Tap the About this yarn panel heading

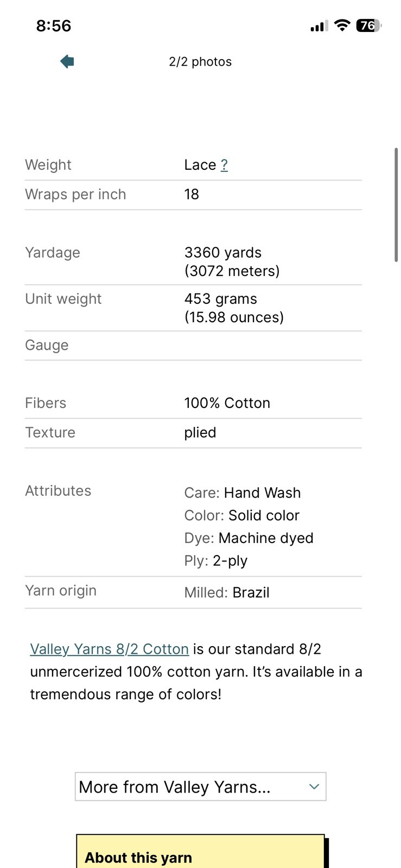tap(138, 857)
